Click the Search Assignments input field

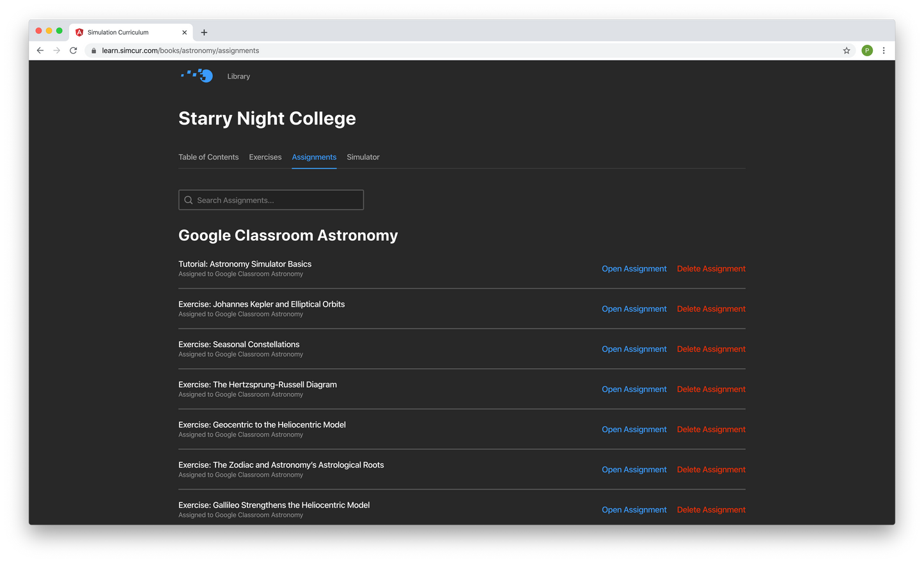271,200
